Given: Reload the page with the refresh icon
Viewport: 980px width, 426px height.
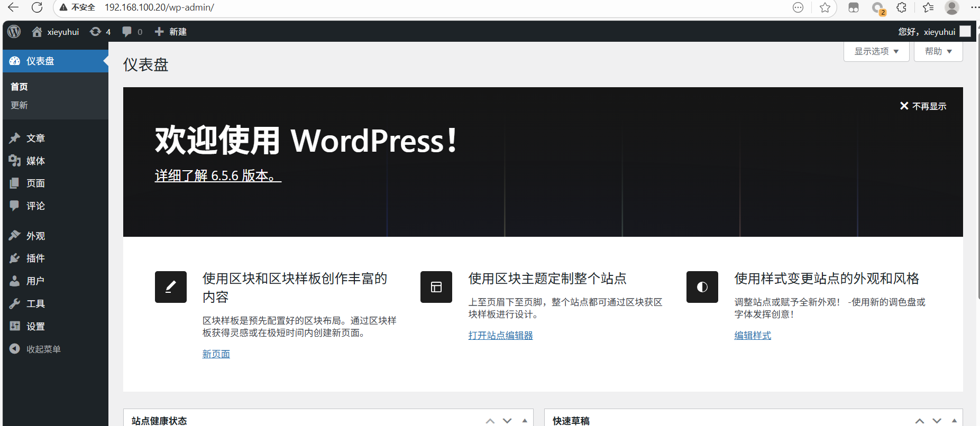Looking at the screenshot, I should 37,7.
